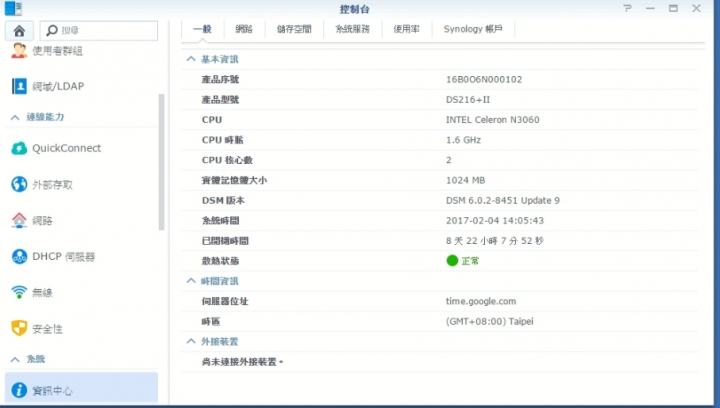Select 安全性 label in sidebar
Image resolution: width=720 pixels, height=408 pixels.
click(x=47, y=329)
